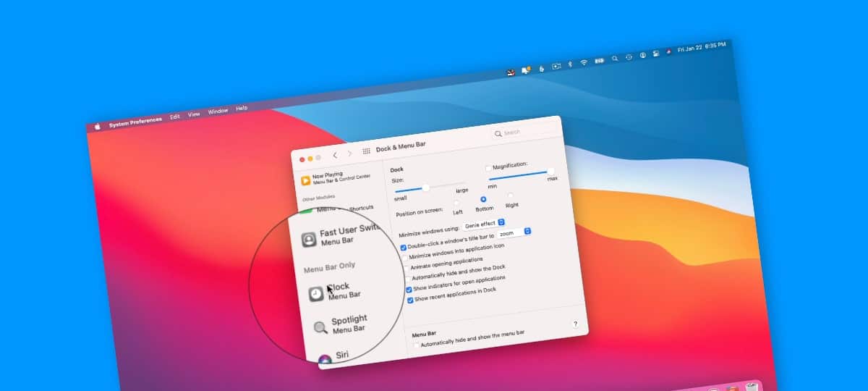Open the Wi-Fi status menu icon
The image size is (868, 391).
pyautogui.click(x=584, y=62)
